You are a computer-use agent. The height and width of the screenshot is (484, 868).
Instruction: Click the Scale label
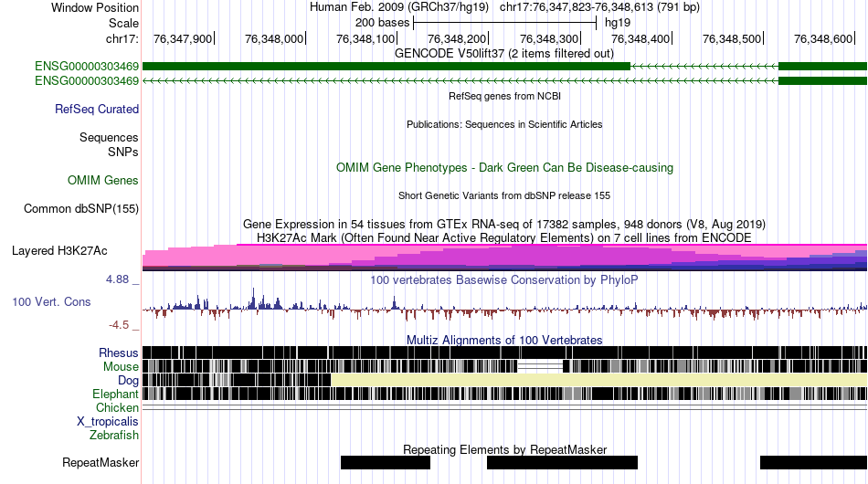[x=123, y=23]
